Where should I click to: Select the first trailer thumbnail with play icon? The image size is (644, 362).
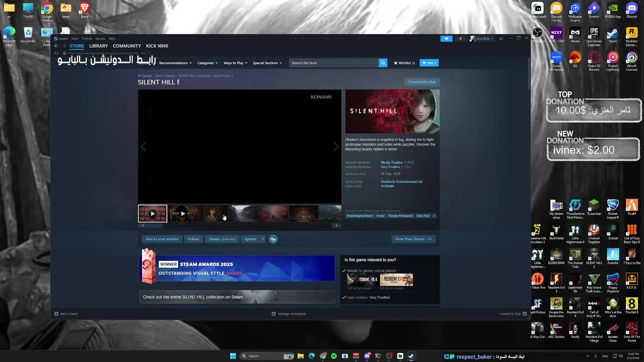tap(152, 214)
